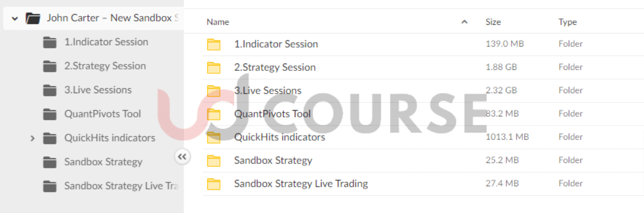Click the sort arrow in Name column
The width and height of the screenshot is (644, 213).
click(464, 22)
